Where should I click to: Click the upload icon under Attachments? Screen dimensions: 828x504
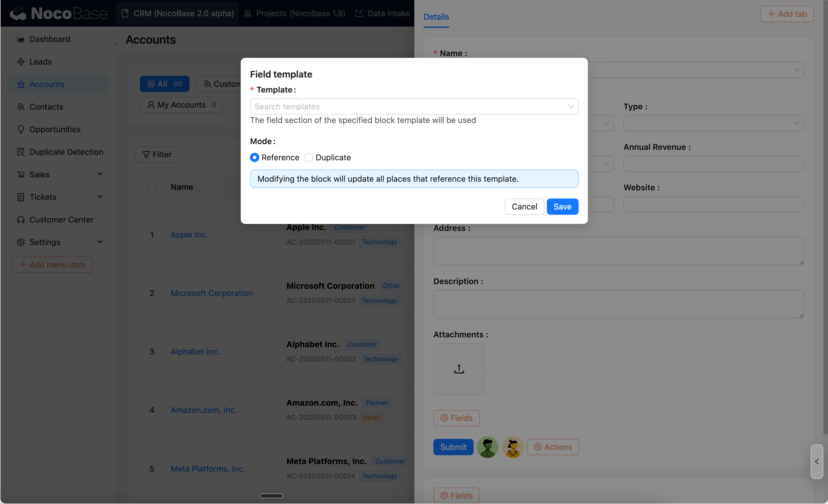(x=459, y=369)
